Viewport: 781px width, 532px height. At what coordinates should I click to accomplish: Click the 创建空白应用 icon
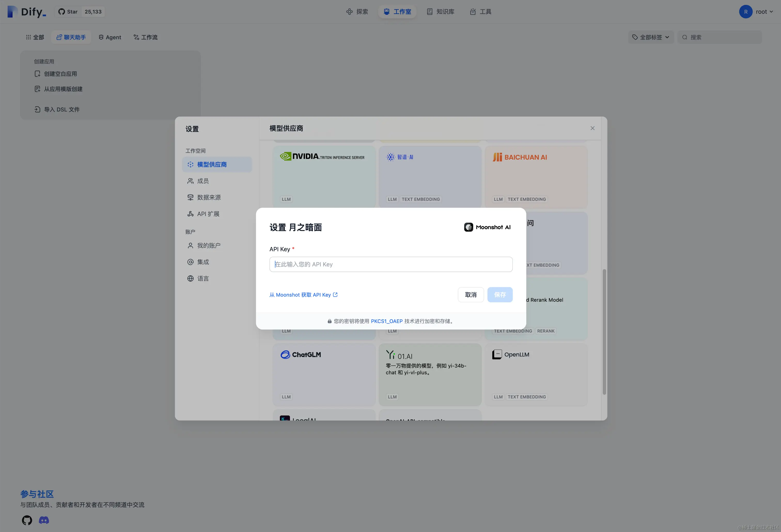click(x=37, y=74)
